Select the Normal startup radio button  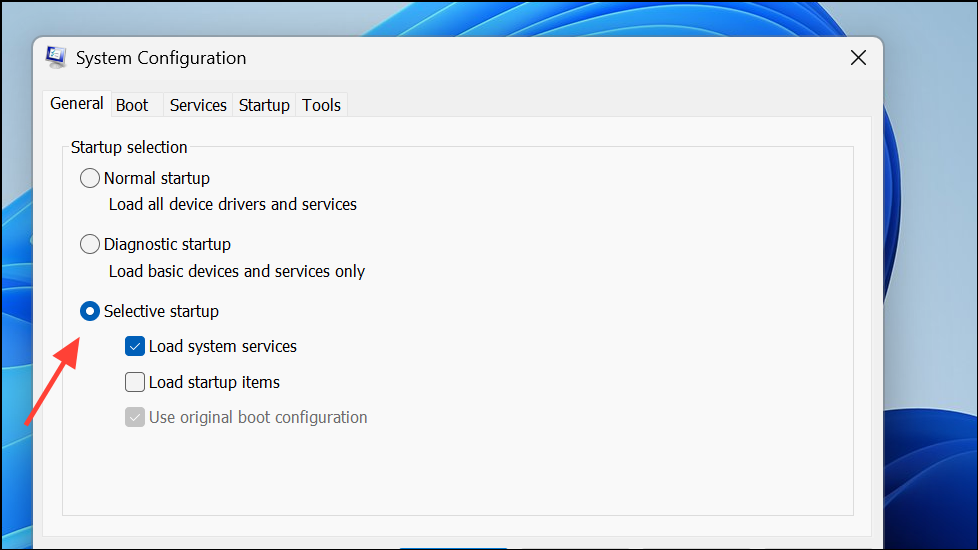[90, 178]
